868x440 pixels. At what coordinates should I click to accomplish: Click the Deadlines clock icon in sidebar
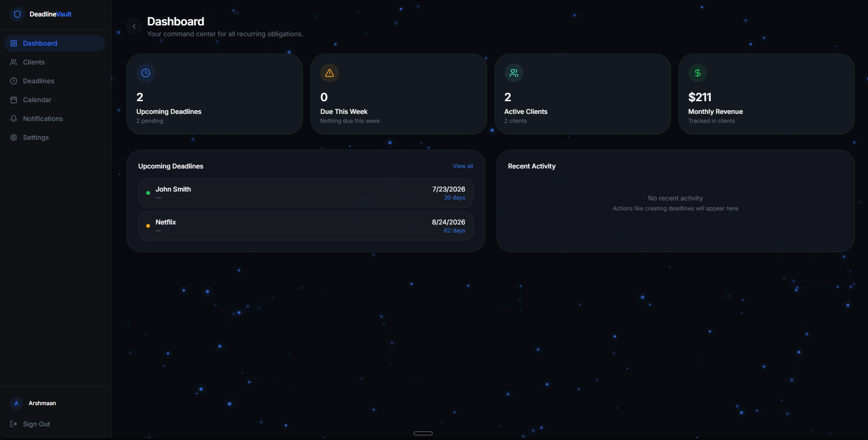click(14, 81)
